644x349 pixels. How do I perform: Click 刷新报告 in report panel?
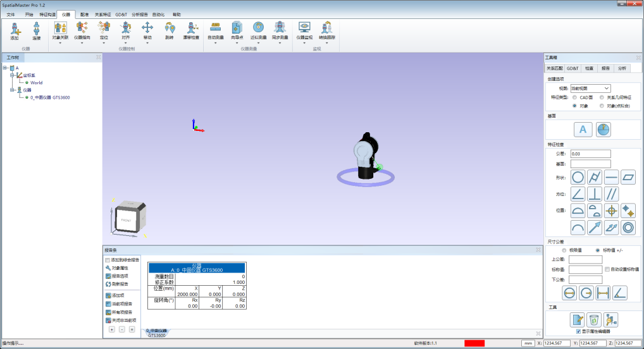[x=120, y=284]
